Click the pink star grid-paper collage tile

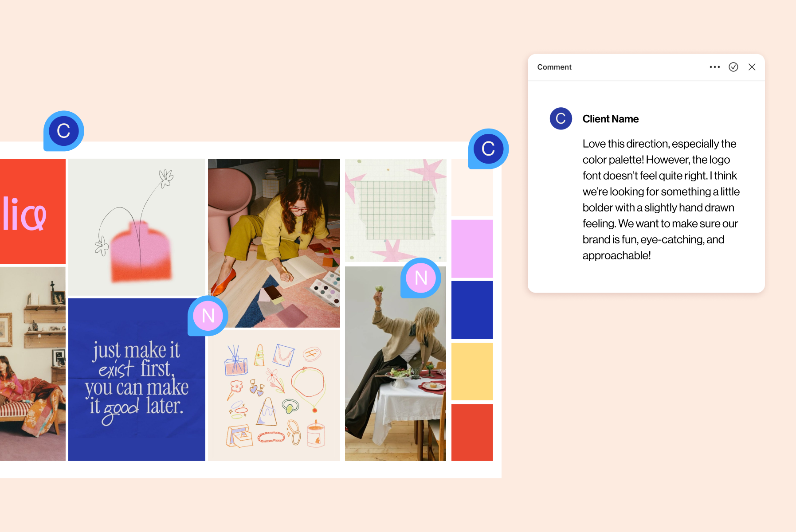pyautogui.click(x=396, y=210)
